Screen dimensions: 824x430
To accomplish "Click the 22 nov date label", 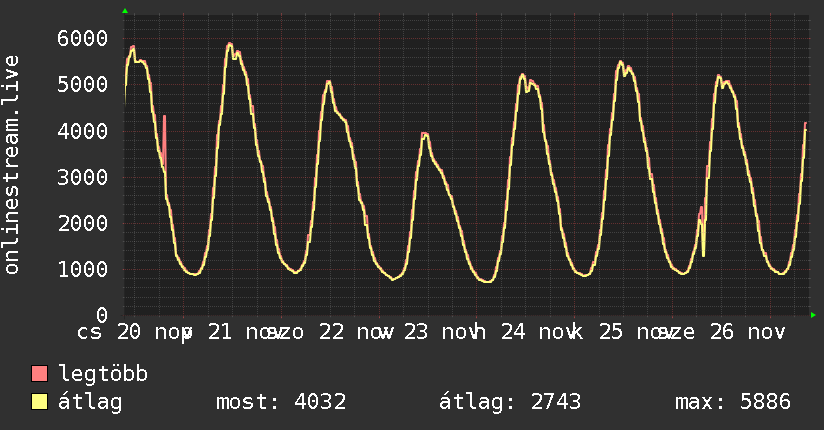I will point(355,332).
